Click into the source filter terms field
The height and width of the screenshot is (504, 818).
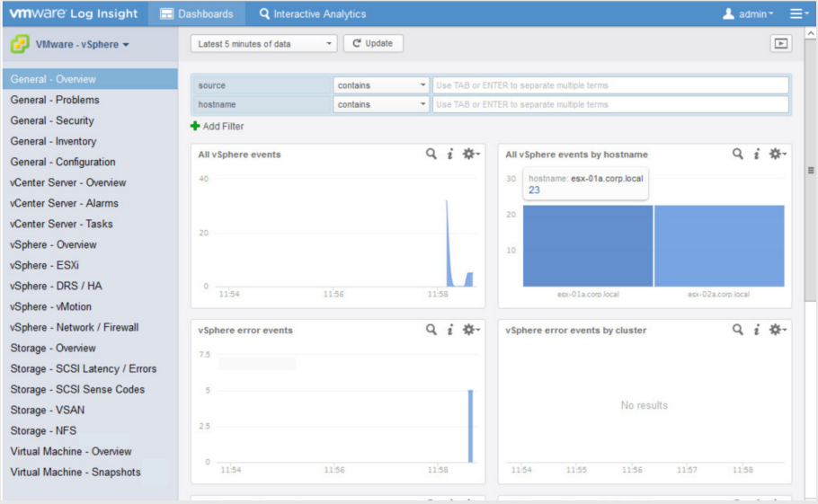point(610,85)
